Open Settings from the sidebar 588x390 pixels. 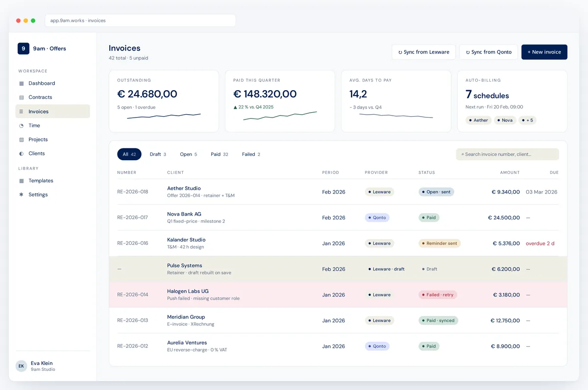pyautogui.click(x=52, y=195)
